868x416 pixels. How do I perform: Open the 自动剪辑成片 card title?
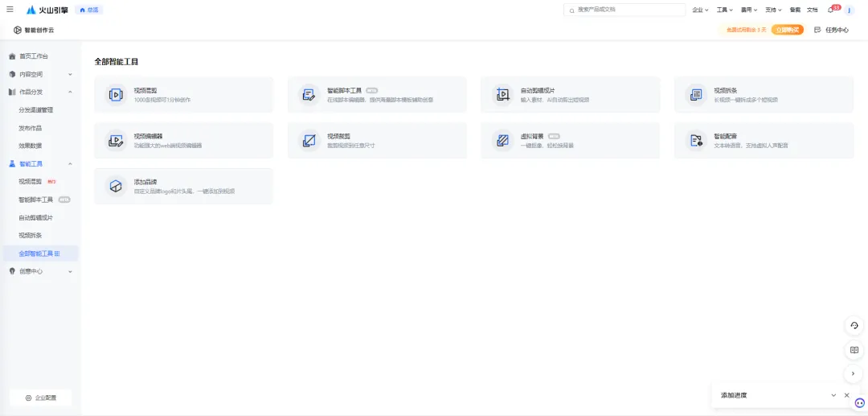coord(538,90)
